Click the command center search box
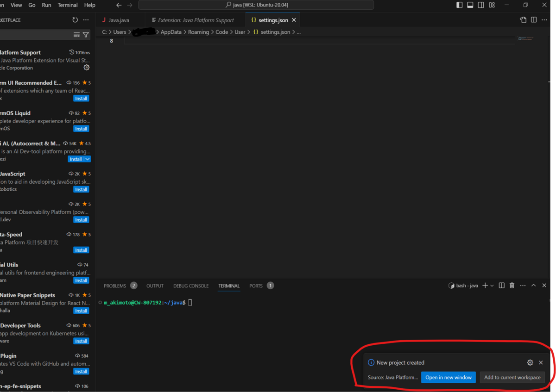 (x=256, y=5)
